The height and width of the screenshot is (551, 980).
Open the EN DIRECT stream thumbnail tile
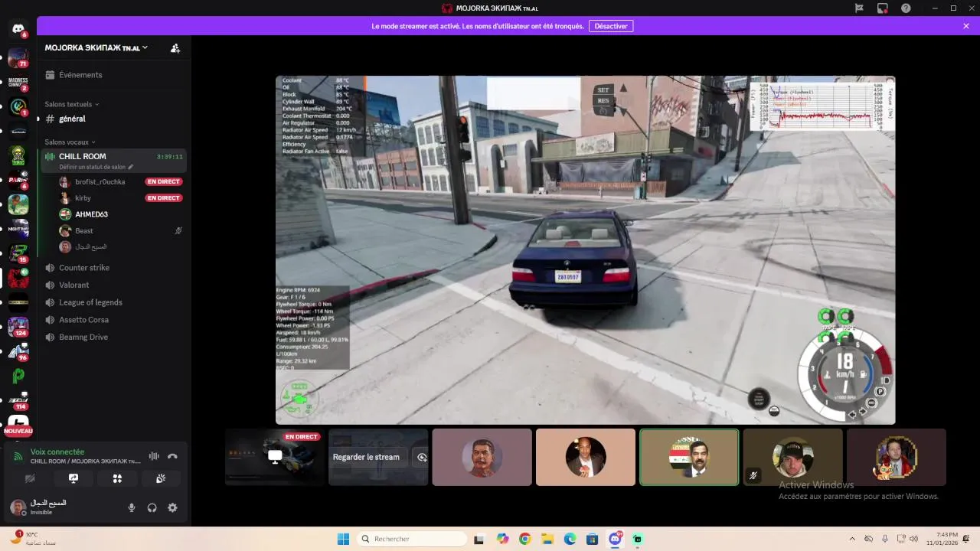[275, 457]
